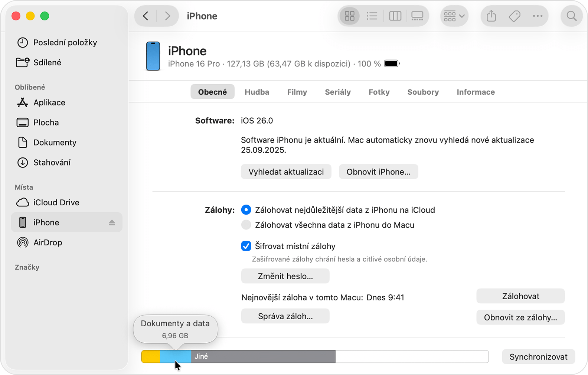Viewport: 588px width, 375px height.
Task: Go back with the left chevron button
Action: 146,16
